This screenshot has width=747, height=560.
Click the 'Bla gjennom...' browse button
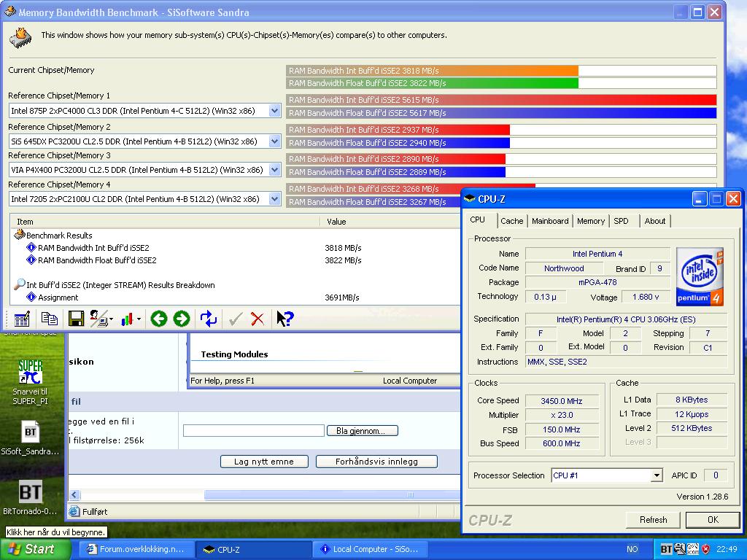pyautogui.click(x=363, y=430)
